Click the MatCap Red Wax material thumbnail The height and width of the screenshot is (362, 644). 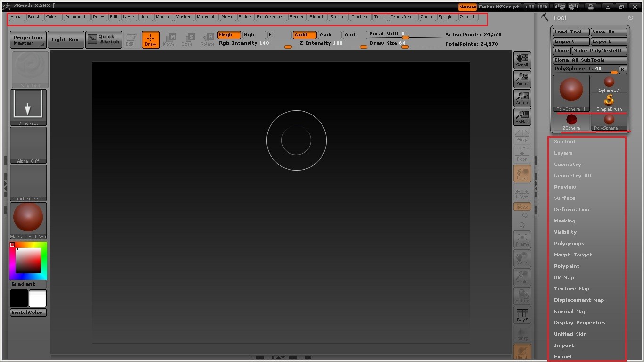pos(28,220)
